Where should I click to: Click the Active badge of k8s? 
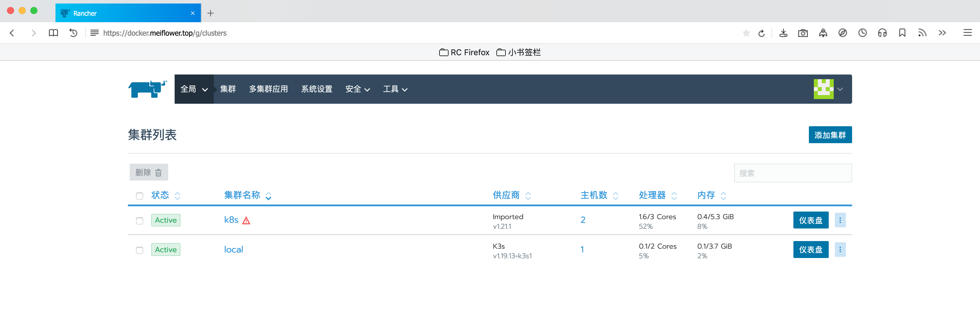point(166,220)
